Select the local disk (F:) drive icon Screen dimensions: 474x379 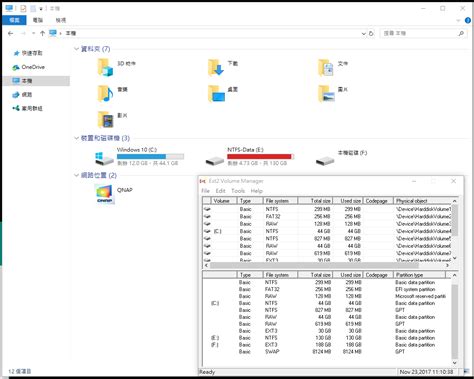pyautogui.click(x=325, y=161)
